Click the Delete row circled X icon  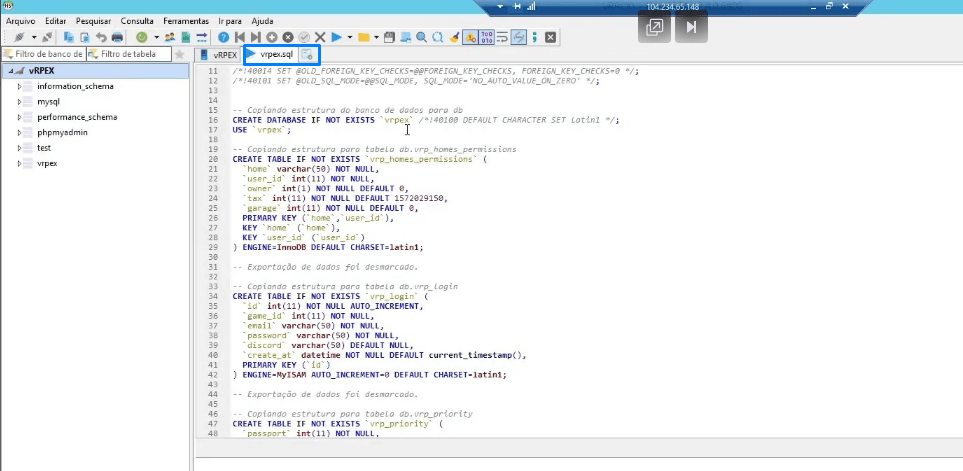pos(287,37)
